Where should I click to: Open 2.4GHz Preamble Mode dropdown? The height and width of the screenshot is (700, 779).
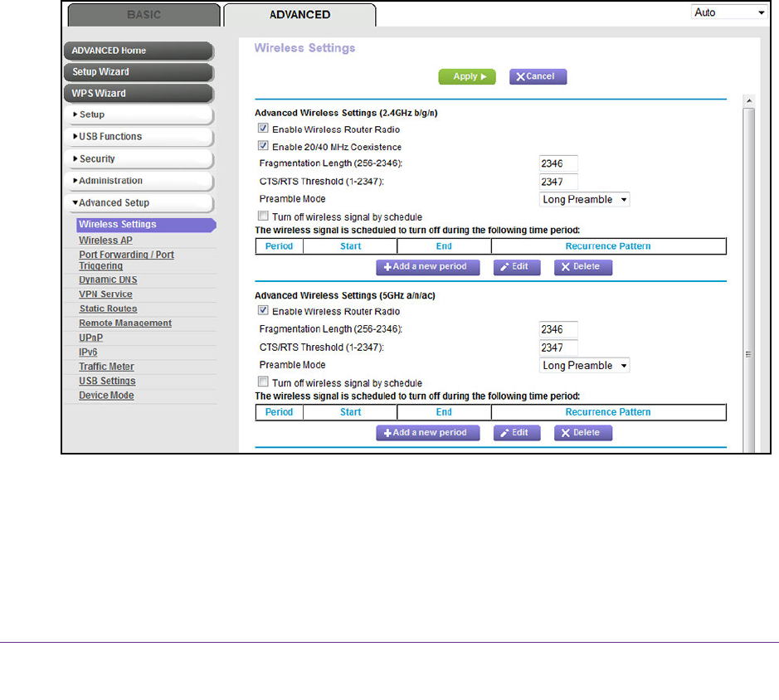click(x=584, y=200)
